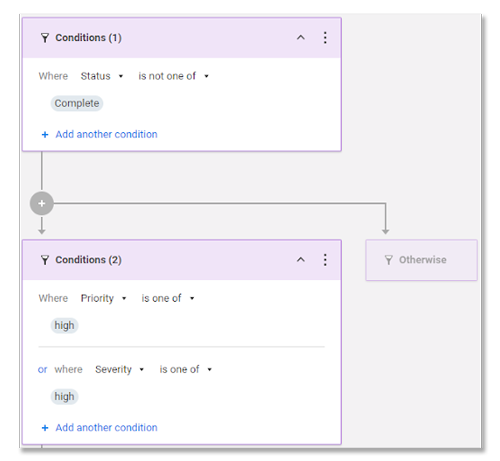Click the filter icon in the Otherwise box
The width and height of the screenshot is (500, 461).
click(389, 260)
